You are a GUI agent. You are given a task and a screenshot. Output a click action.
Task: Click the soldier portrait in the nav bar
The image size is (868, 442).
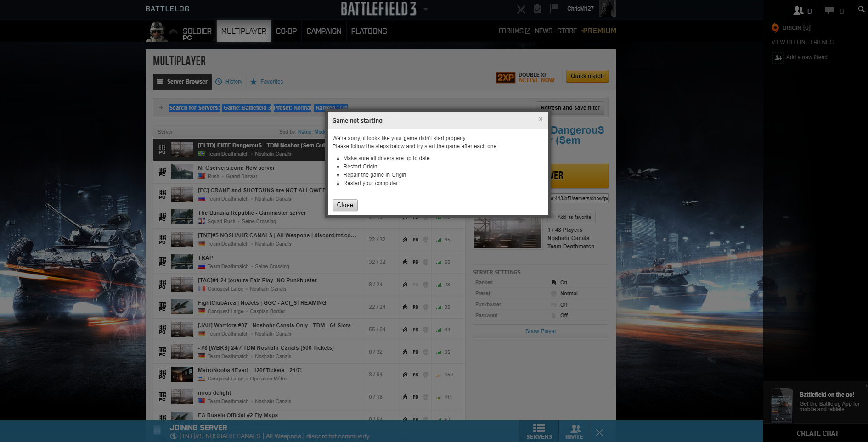(x=157, y=31)
